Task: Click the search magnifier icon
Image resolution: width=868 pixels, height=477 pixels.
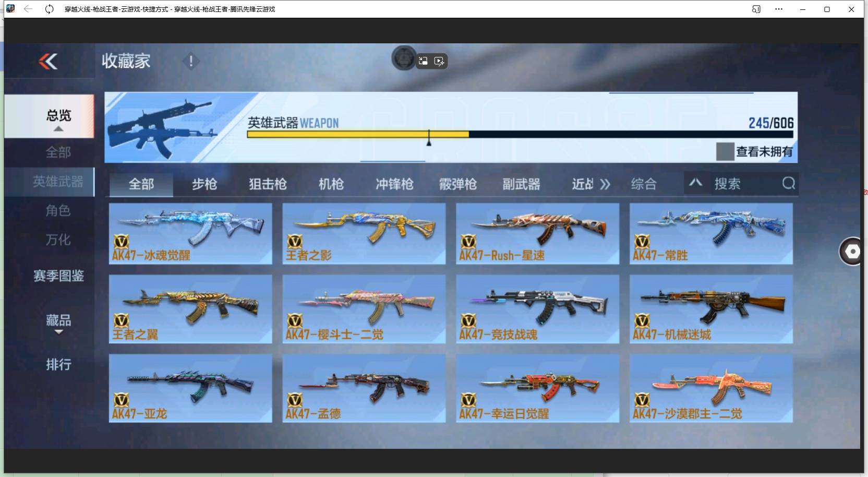Action: point(789,183)
